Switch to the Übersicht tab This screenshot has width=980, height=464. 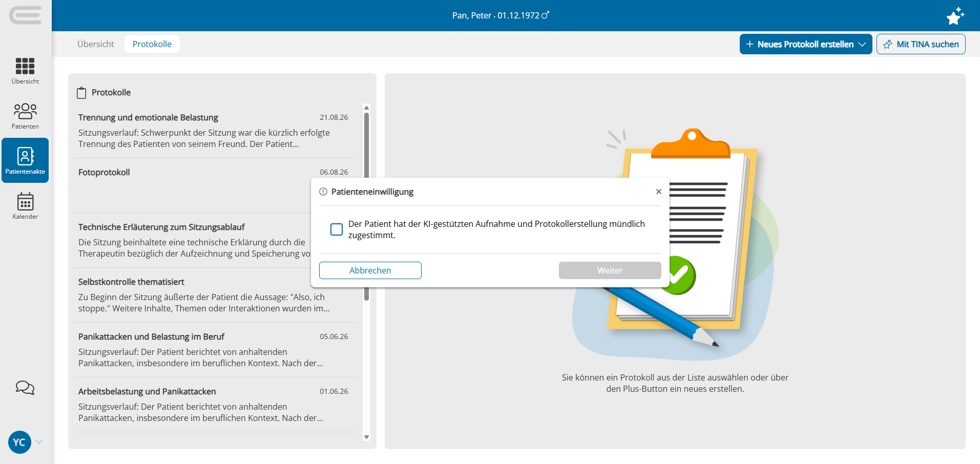click(x=96, y=44)
